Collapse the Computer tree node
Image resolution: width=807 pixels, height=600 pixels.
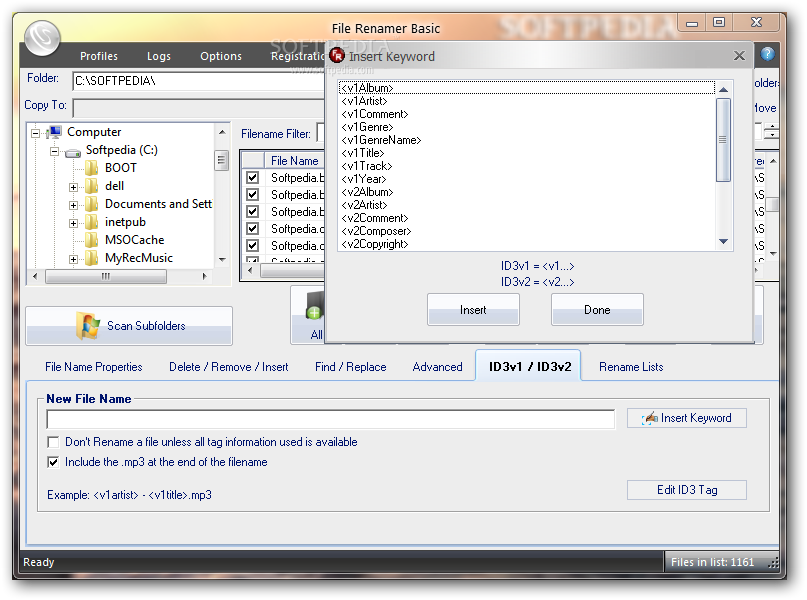click(x=36, y=133)
